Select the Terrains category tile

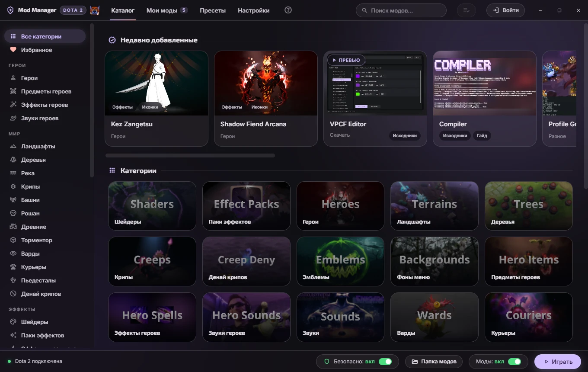(x=435, y=206)
